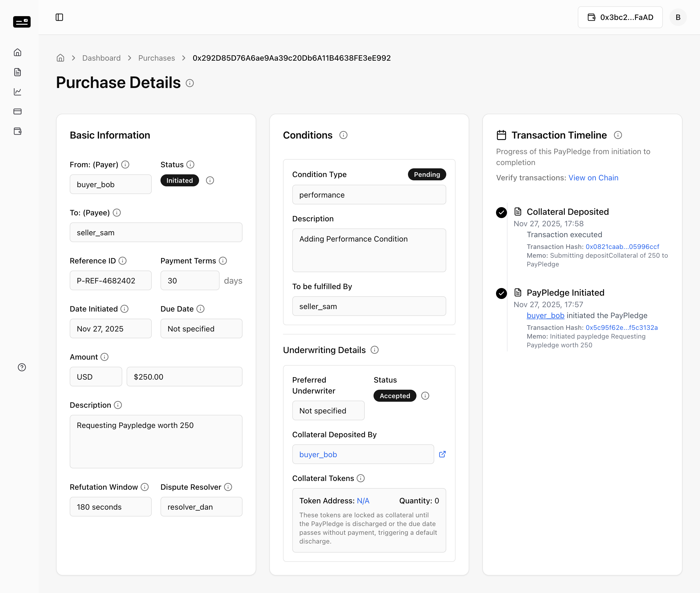Go to Dashboard breadcrumb
The height and width of the screenshot is (593, 700).
pyautogui.click(x=101, y=58)
